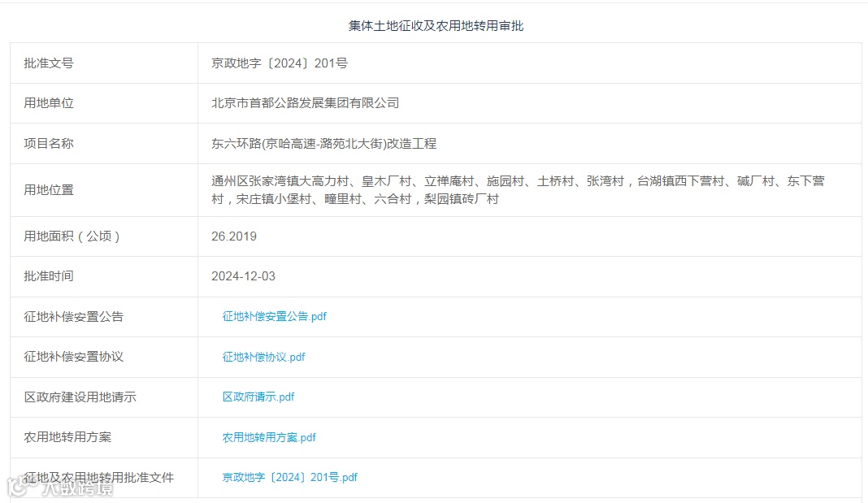Click the 项目名称 label cell
The height and width of the screenshot is (503, 868).
(104, 143)
